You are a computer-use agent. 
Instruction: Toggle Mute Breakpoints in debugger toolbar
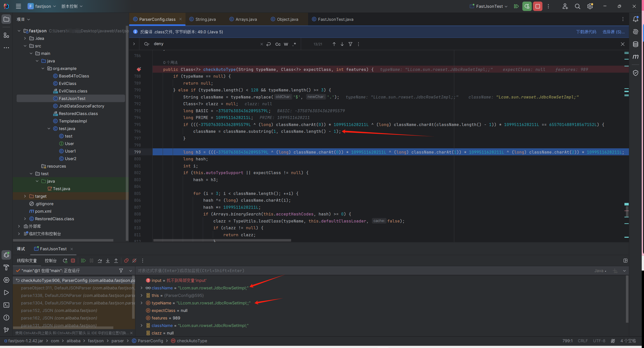tap(134, 261)
